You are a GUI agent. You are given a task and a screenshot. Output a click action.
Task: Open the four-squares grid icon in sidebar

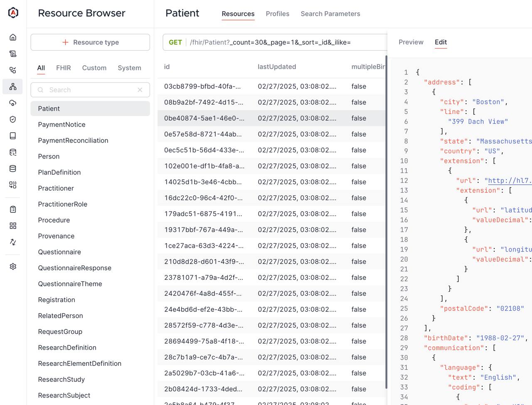pos(13,226)
